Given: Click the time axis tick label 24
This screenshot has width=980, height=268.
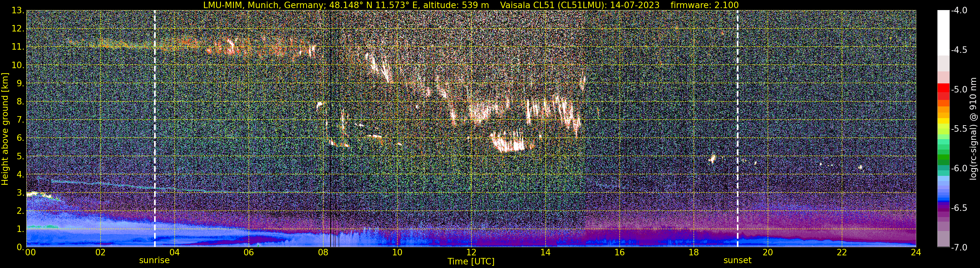Looking at the screenshot, I should (x=916, y=252).
